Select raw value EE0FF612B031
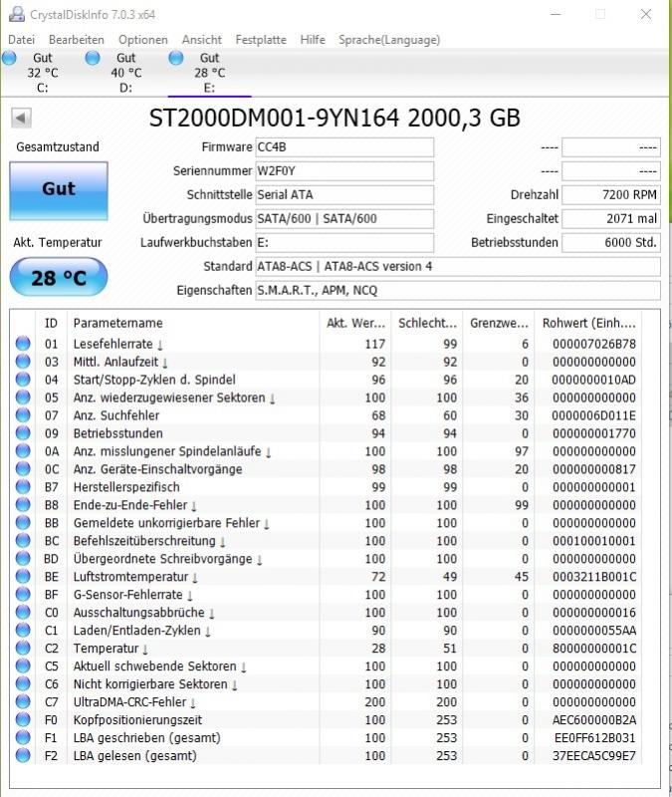 coord(594,738)
